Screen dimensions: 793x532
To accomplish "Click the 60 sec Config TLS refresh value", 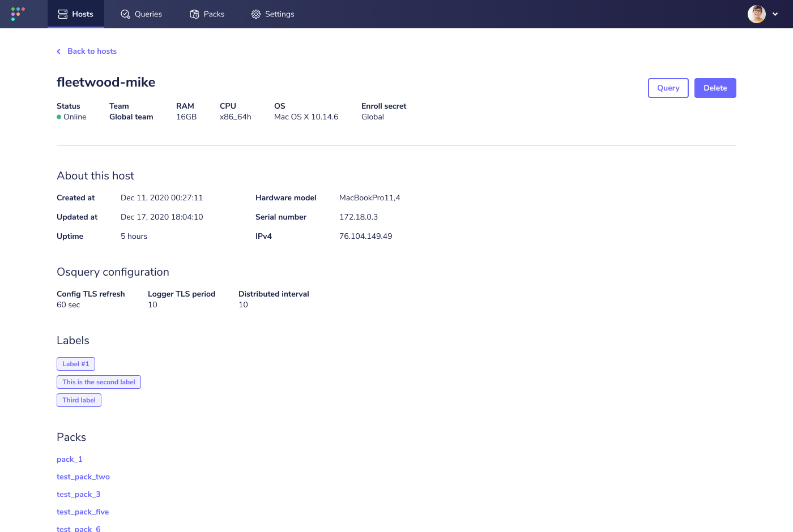I will pos(69,304).
